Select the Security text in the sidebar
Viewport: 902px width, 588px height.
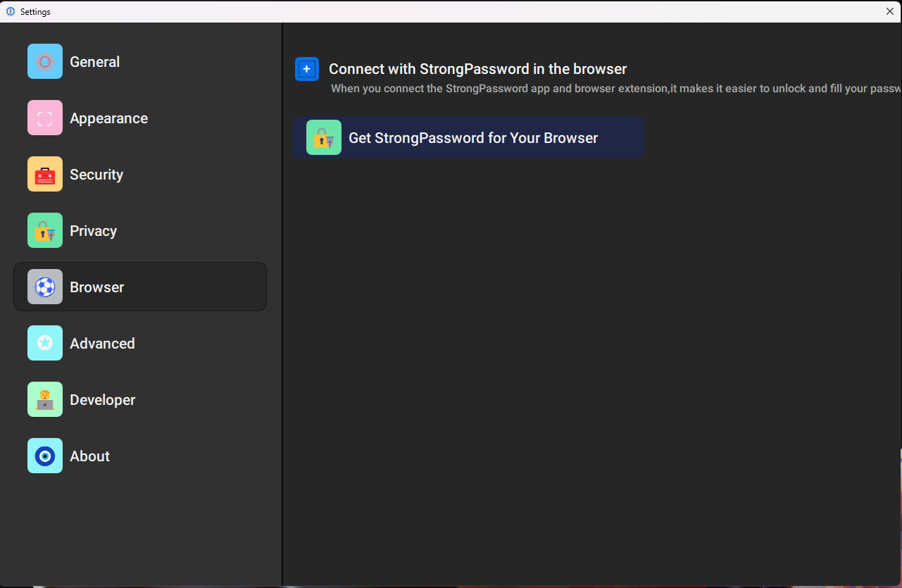(96, 175)
